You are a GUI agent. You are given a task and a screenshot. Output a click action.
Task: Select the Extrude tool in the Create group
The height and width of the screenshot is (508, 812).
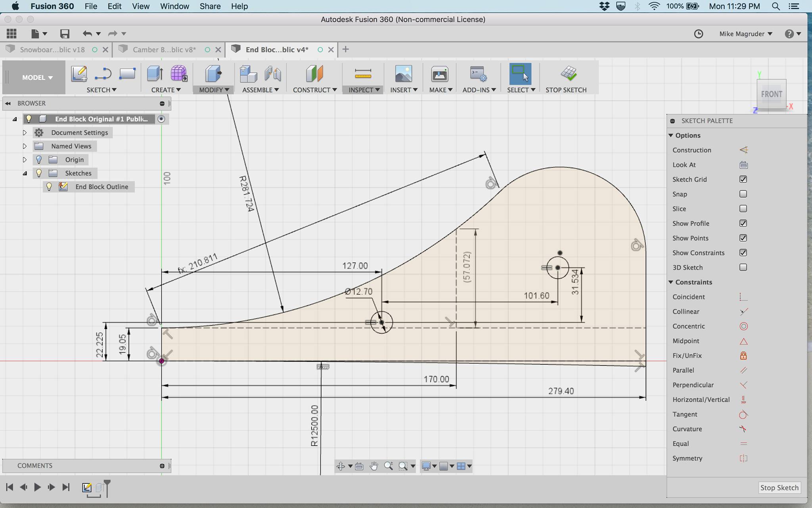(155, 74)
